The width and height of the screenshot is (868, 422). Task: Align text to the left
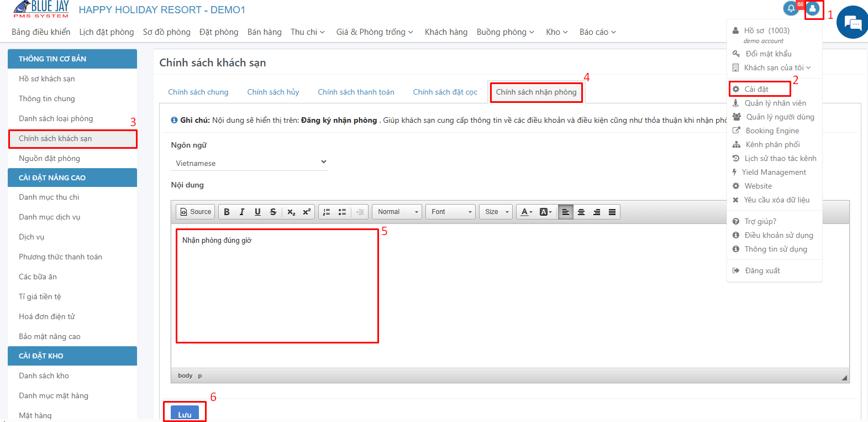(566, 212)
